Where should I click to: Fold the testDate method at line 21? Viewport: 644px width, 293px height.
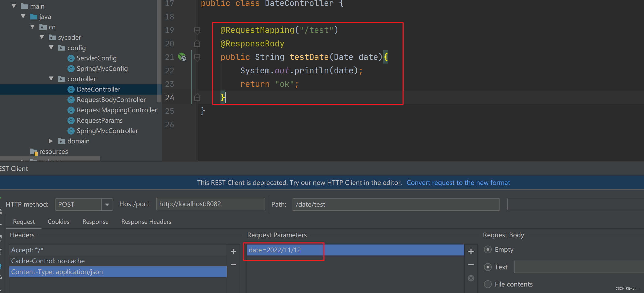point(197,57)
